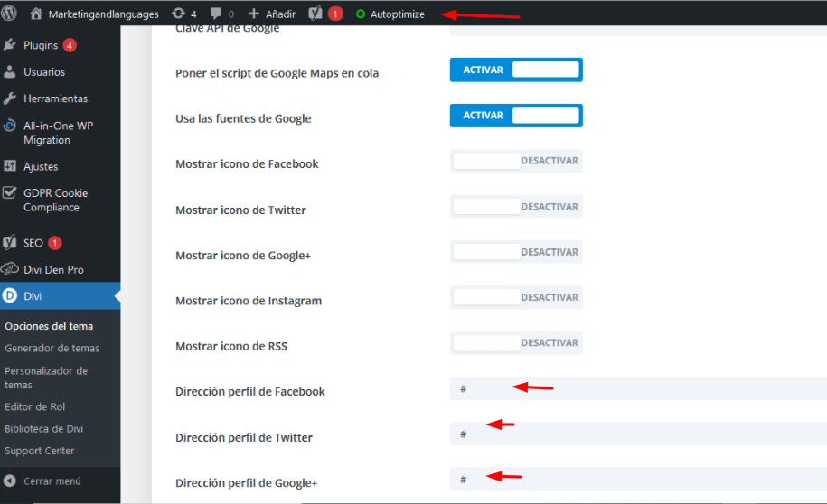The width and height of the screenshot is (827, 504).
Task: Click Dirección perfil de Facebook field
Action: point(638,388)
